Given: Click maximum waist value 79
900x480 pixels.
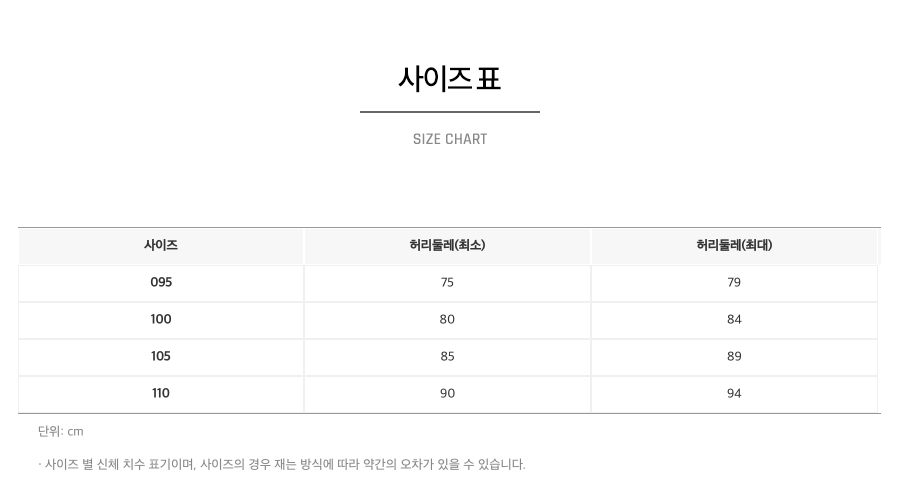Looking at the screenshot, I should 734,282.
